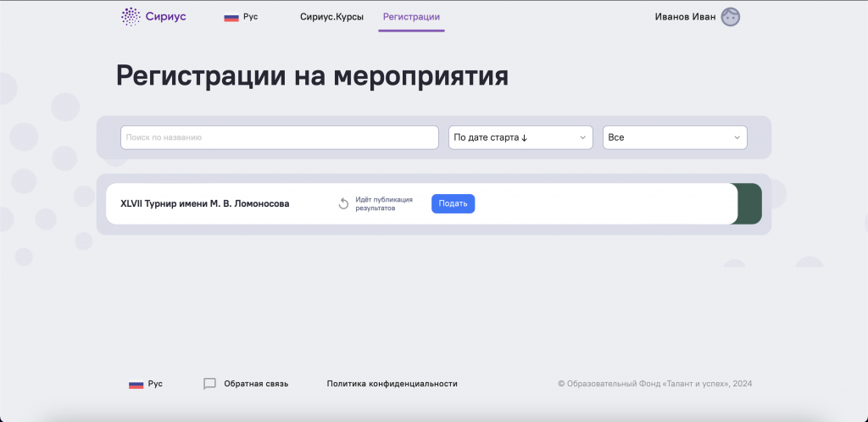
Task: Click the circular arrow status icon
Action: pyautogui.click(x=343, y=203)
